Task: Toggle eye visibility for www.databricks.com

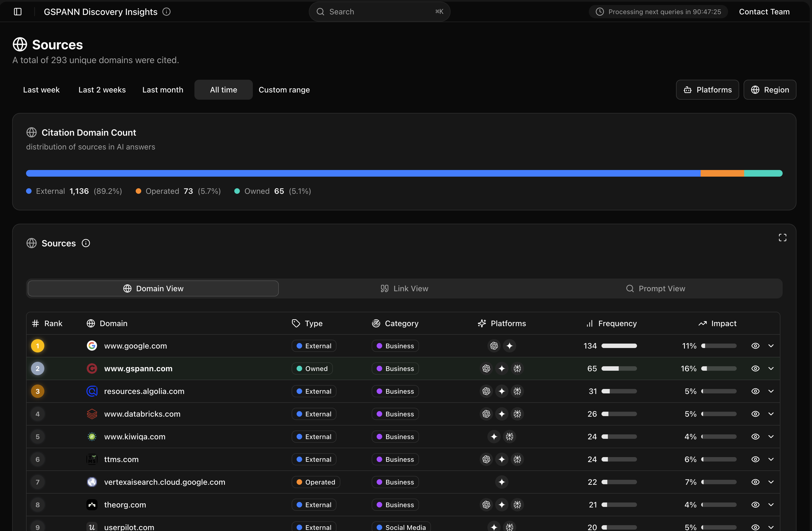Action: [755, 414]
